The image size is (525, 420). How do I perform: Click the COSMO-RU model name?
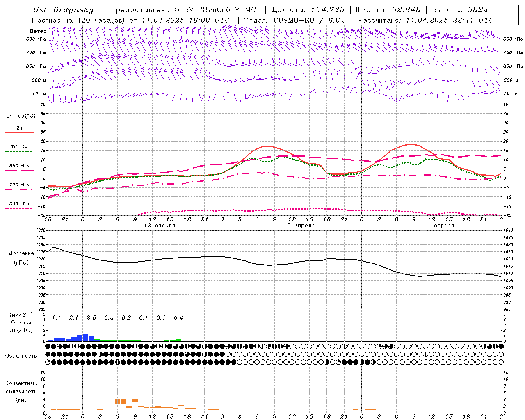[294, 20]
